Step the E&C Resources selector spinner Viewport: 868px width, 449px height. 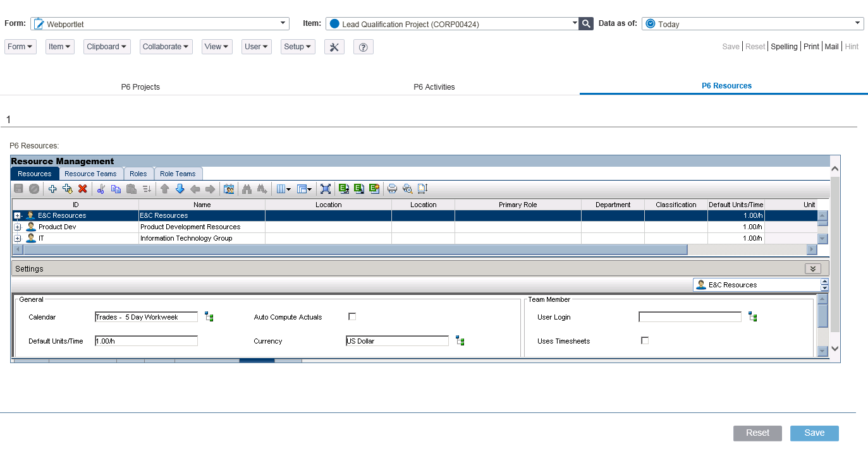click(x=824, y=285)
